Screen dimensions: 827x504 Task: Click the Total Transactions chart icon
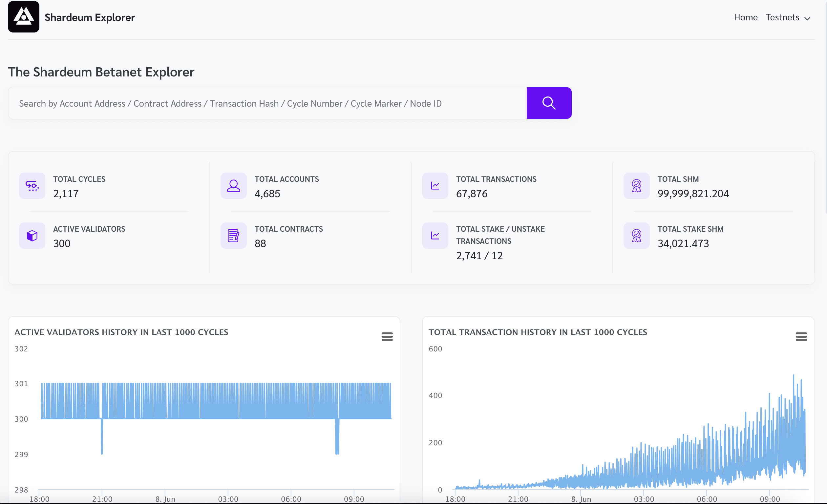tap(435, 186)
